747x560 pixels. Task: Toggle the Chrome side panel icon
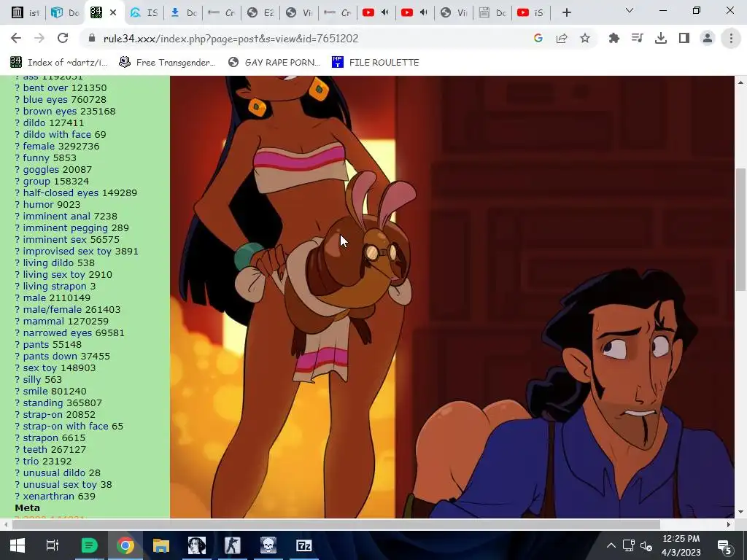(684, 38)
